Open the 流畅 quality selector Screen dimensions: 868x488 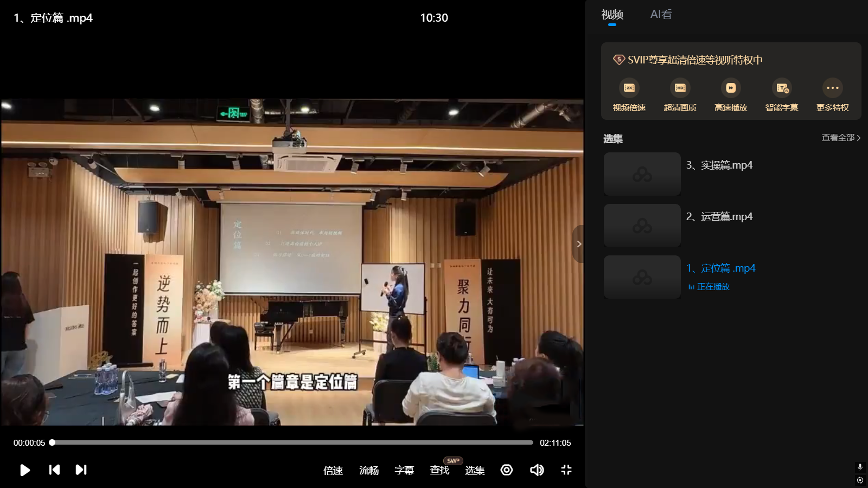coord(369,470)
